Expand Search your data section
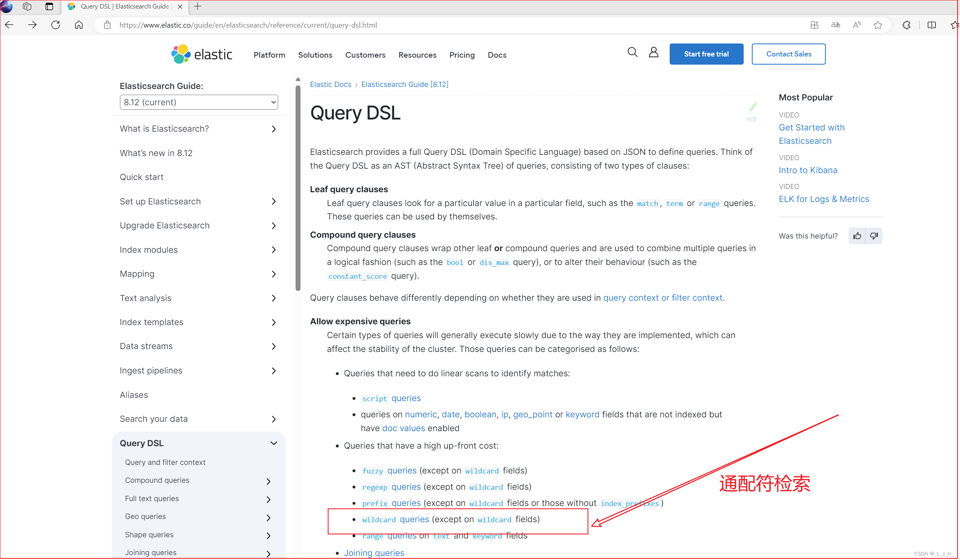 [x=274, y=419]
